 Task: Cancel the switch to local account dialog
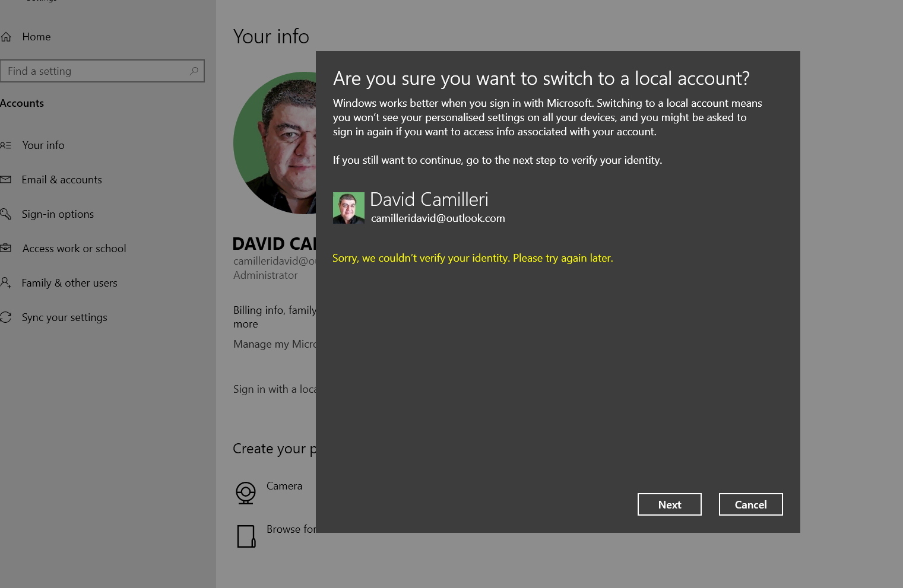click(x=751, y=504)
